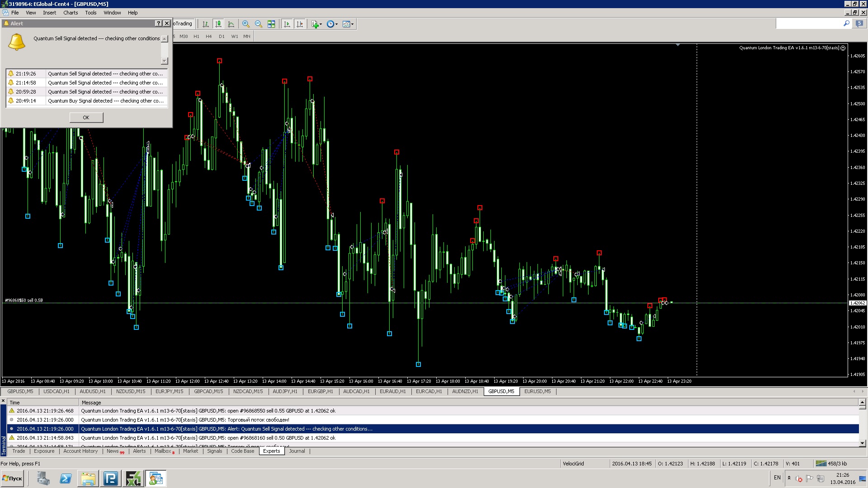Click the Time column header
The width and height of the screenshot is (868, 488).
43,403
